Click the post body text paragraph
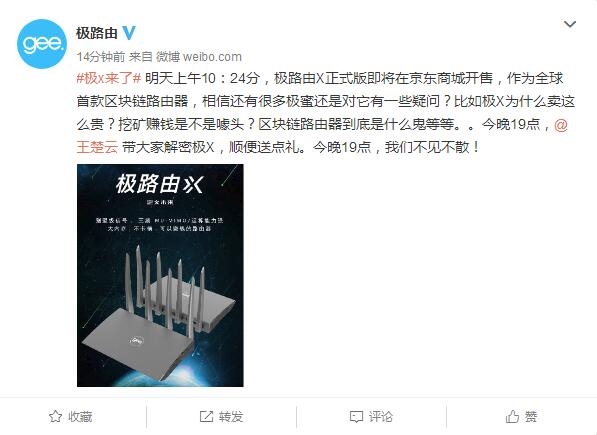This screenshot has width=597, height=435. coord(326,113)
